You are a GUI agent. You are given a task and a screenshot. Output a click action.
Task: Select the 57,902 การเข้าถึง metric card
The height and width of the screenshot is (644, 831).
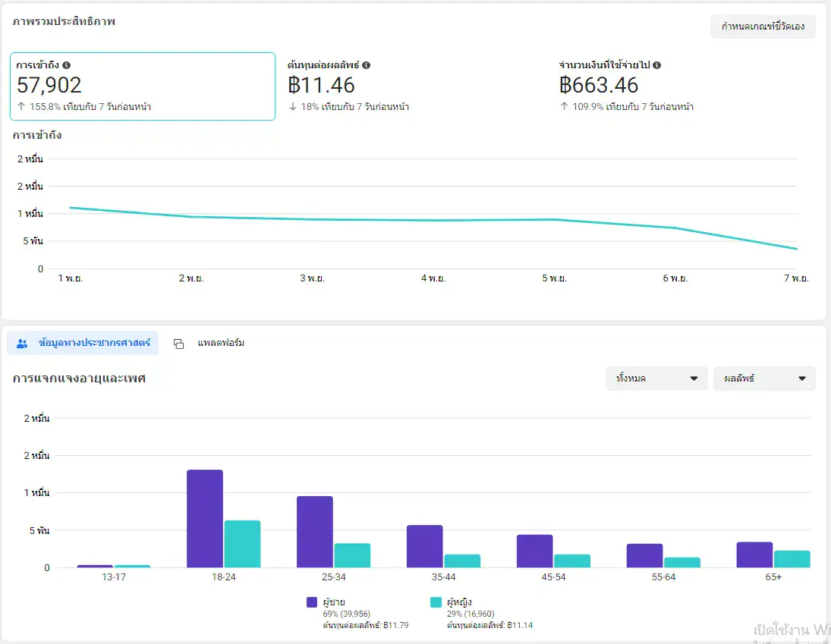(x=142, y=86)
